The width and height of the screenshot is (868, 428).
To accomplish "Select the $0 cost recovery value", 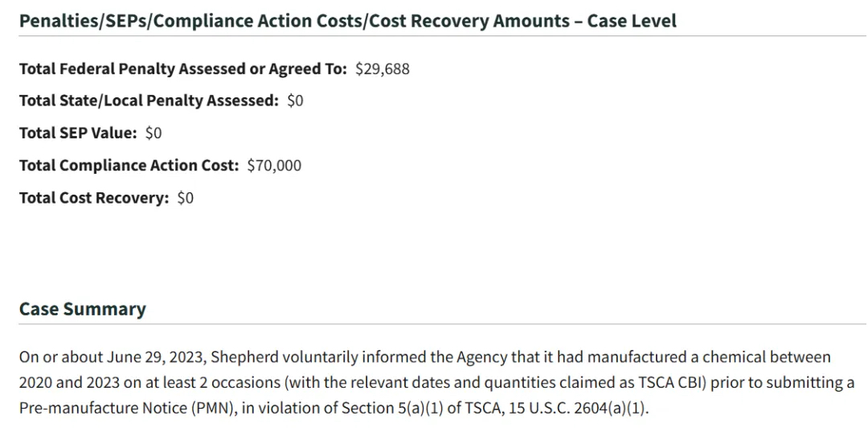I will pos(186,197).
